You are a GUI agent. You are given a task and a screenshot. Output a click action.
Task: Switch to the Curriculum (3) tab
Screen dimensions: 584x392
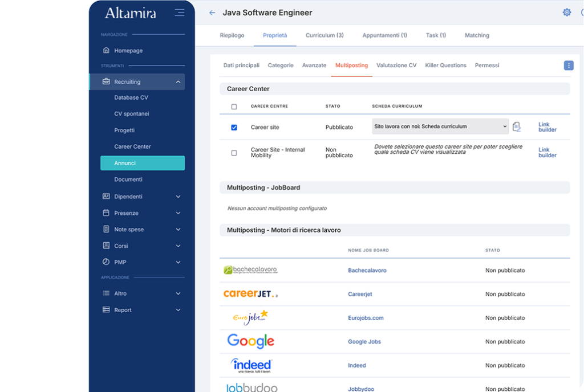(x=325, y=35)
